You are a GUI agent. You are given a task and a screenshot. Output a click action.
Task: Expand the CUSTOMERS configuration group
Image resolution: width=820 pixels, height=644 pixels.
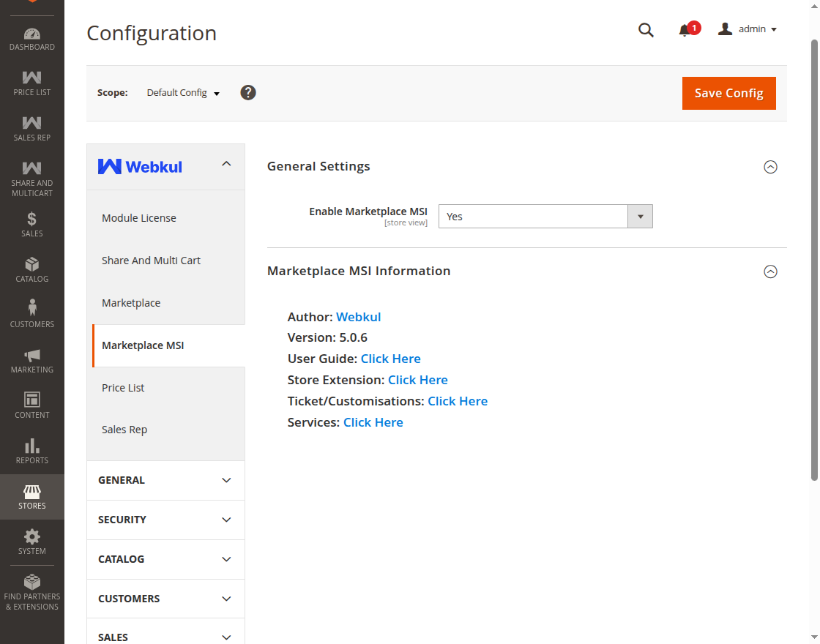tap(165, 599)
